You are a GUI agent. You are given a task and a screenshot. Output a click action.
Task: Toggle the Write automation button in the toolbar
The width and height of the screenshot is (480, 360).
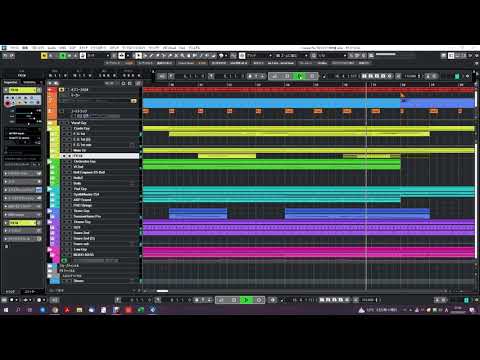[x=69, y=56]
